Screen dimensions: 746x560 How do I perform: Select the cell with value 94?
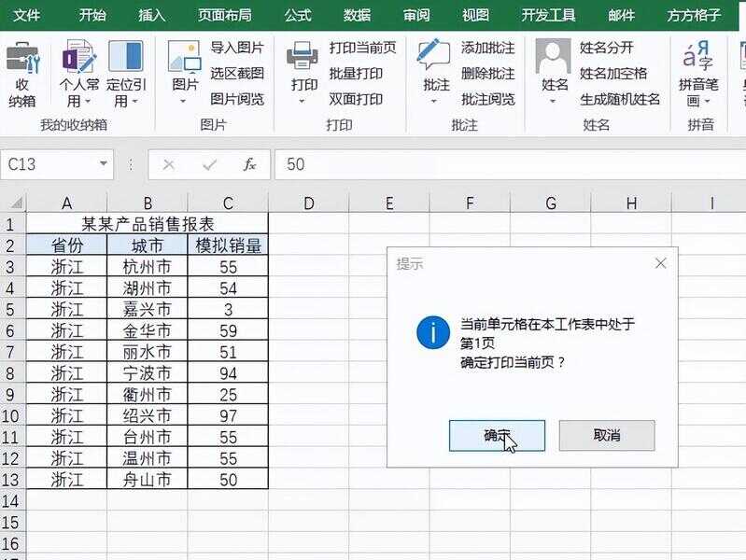[x=228, y=373]
